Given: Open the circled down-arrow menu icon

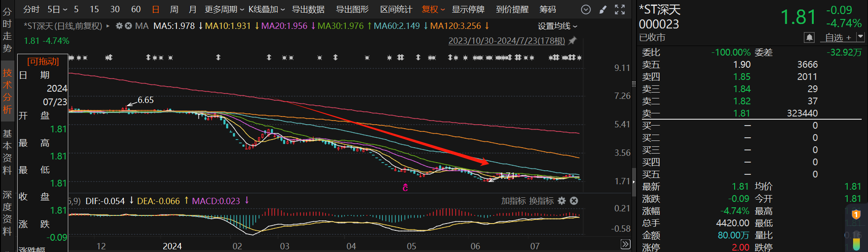Looking at the screenshot, I should [x=586, y=9].
